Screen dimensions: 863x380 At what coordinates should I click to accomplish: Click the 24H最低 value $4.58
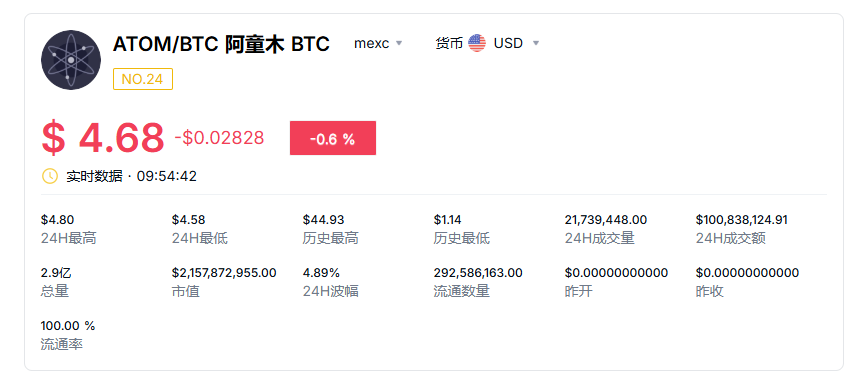(188, 220)
